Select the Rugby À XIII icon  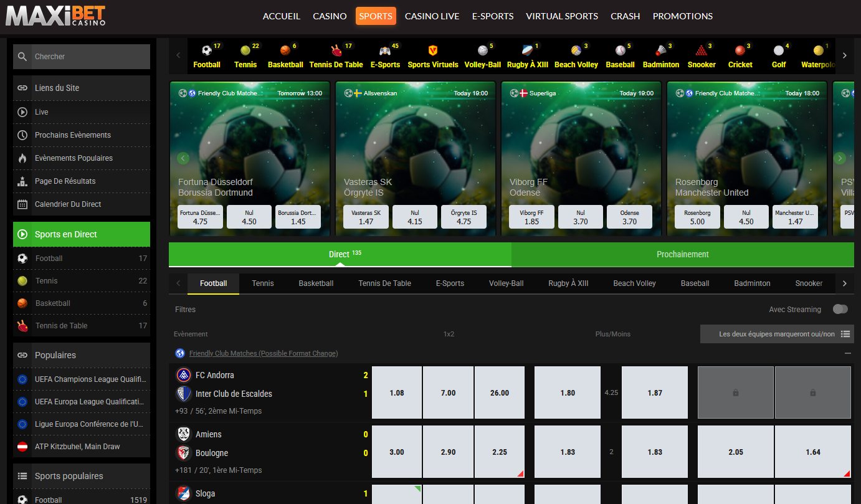tap(527, 50)
